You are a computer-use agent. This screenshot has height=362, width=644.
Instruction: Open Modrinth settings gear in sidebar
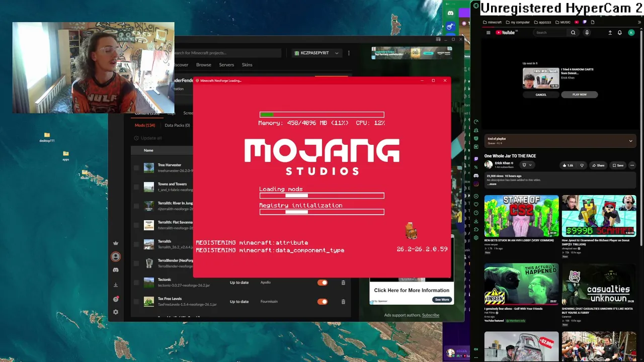tap(116, 312)
